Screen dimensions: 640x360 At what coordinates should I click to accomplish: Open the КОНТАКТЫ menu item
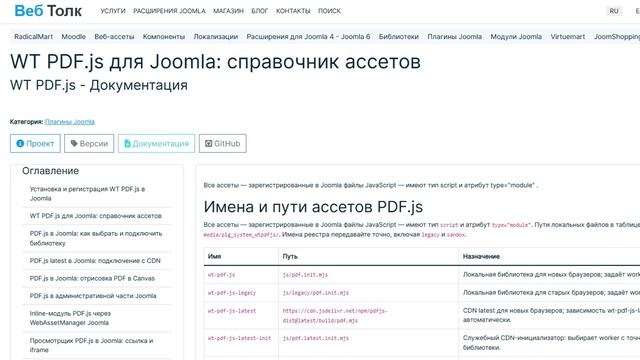(x=293, y=11)
